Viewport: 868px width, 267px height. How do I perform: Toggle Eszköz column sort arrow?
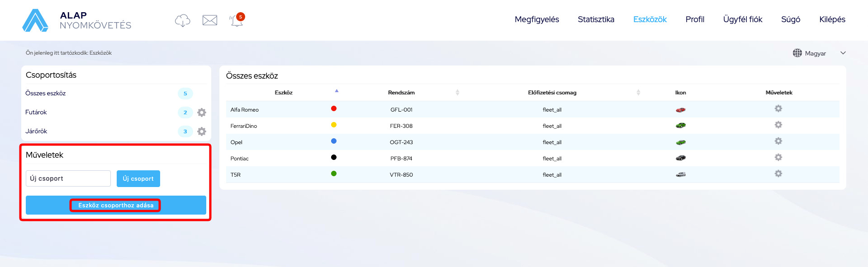click(x=337, y=91)
